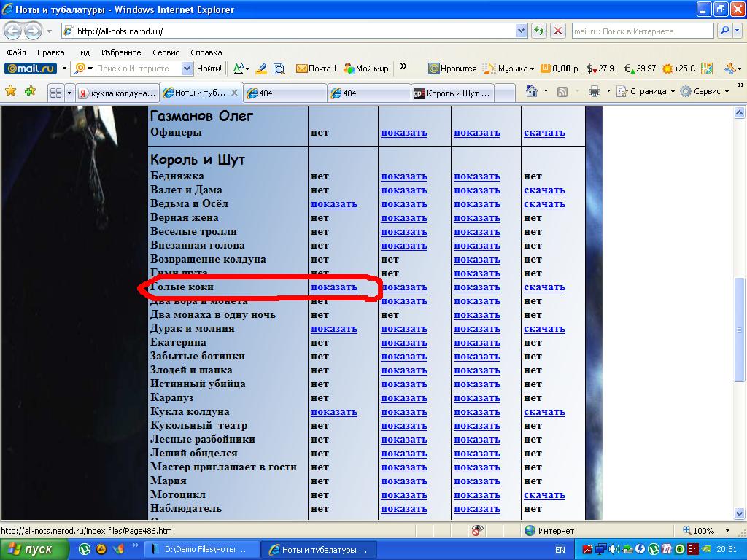747x560 pixels.
Task: Click the euro rate 39.97 indicator
Action: (640, 69)
